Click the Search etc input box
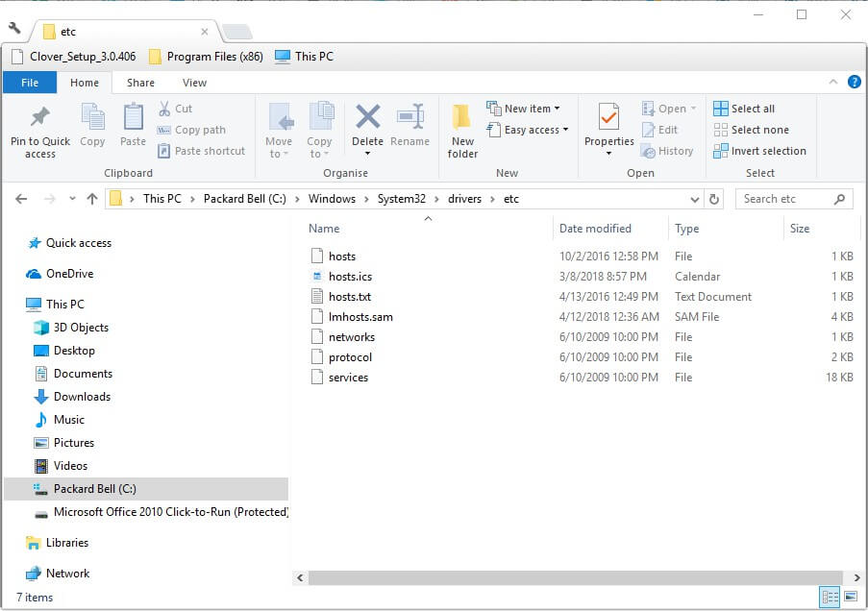 tap(786, 199)
